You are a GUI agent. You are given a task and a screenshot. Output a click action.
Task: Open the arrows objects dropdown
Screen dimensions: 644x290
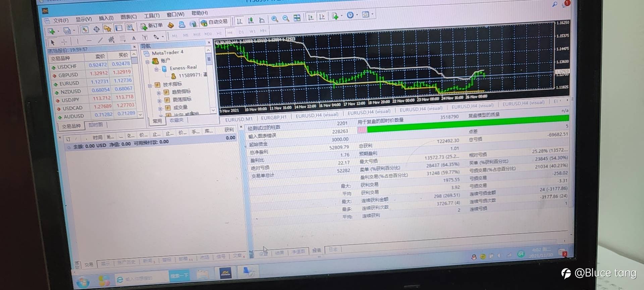(158, 37)
